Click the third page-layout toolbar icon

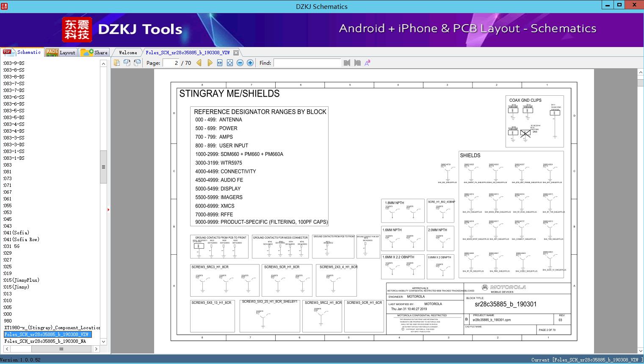[137, 63]
